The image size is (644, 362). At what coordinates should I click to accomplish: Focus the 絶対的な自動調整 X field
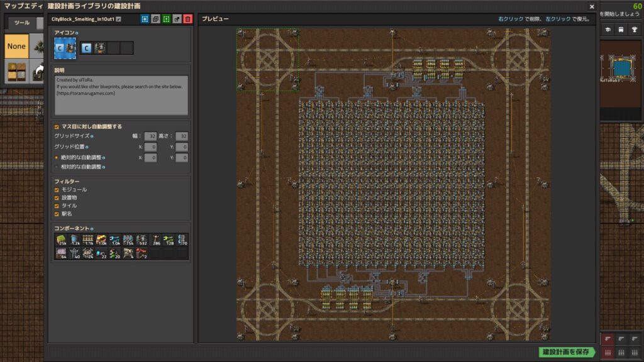pos(150,158)
